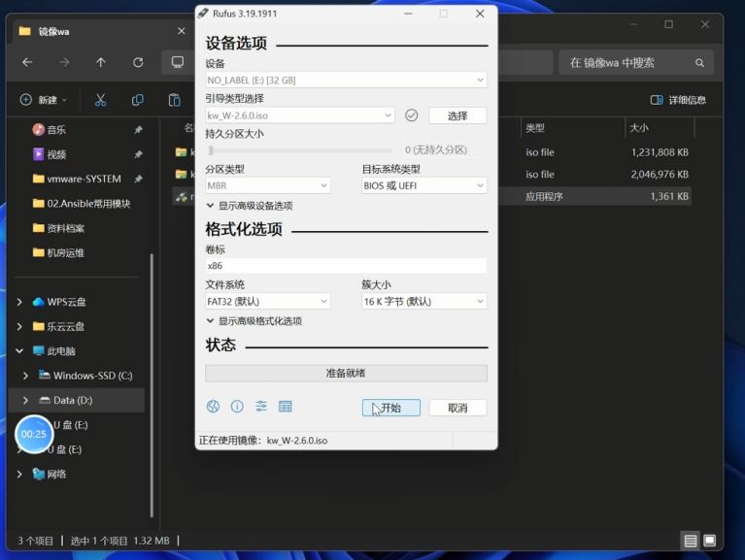Select first U 盘 (E:) entry
Image resolution: width=745 pixels, height=560 pixels.
point(70,425)
